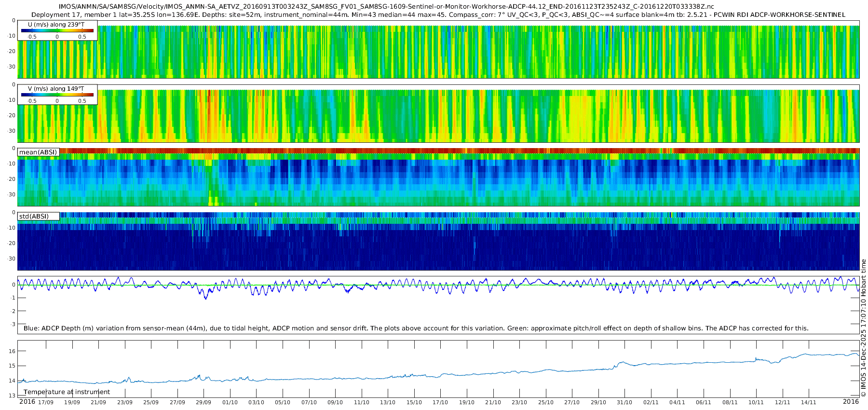Screen dimensions: 868x410
Task: Click the 31/10 date tick label
Action: click(624, 402)
